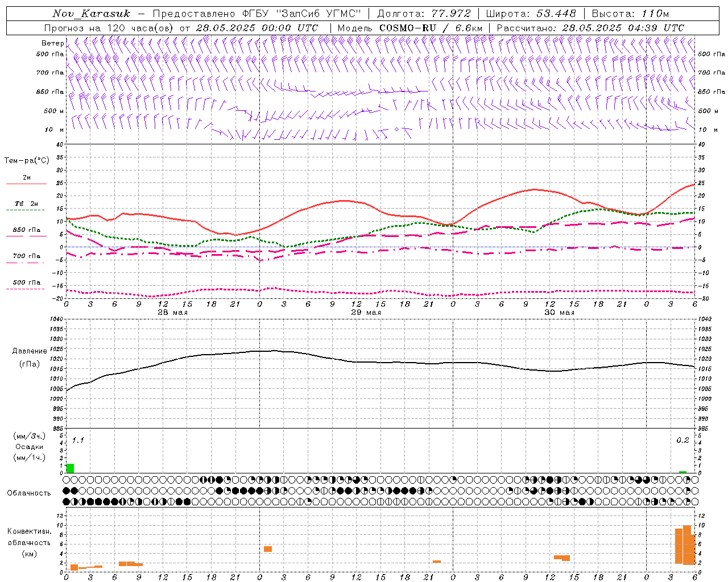Click the "Облачность" cloud cover label
The width and height of the screenshot is (728, 582).
click(29, 493)
